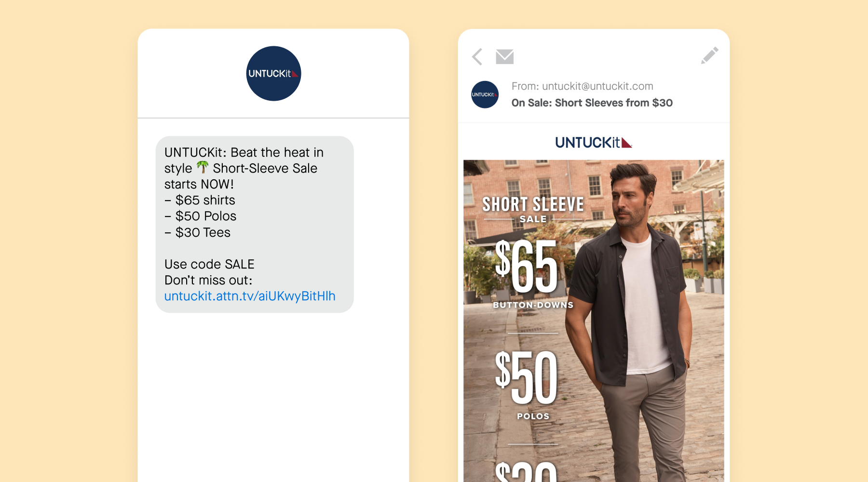Tap the back chevron in email header
Image resolution: width=868 pixels, height=482 pixels.
[x=477, y=57]
